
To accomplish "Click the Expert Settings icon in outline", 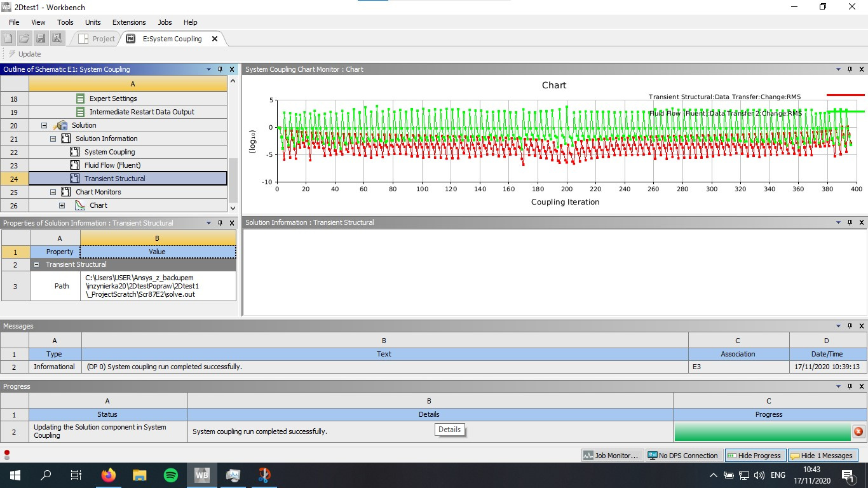I will click(x=80, y=98).
